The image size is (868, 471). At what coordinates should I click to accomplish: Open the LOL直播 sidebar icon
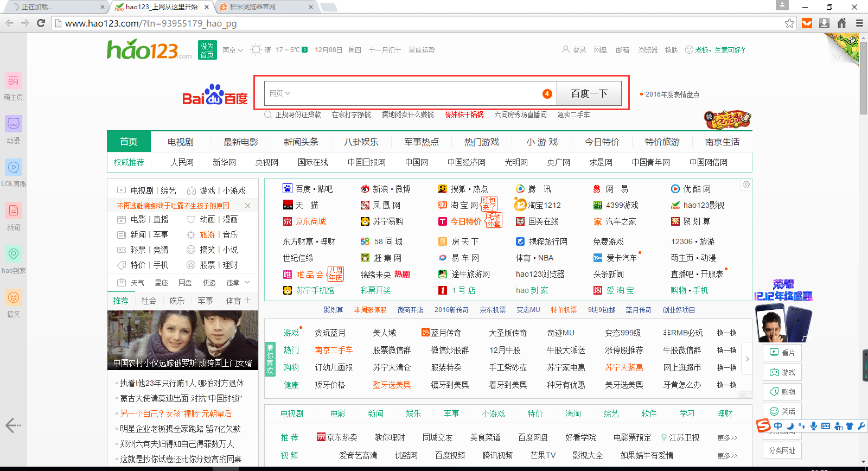click(14, 167)
